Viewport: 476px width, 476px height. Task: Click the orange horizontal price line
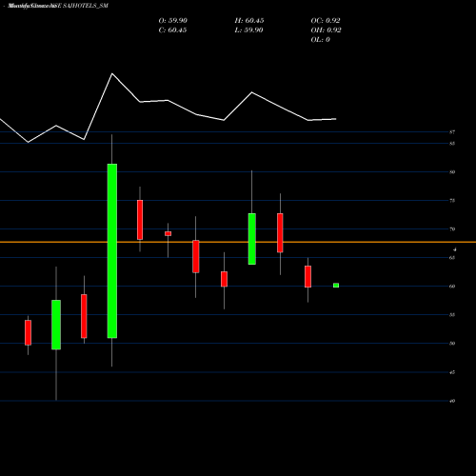point(238,242)
